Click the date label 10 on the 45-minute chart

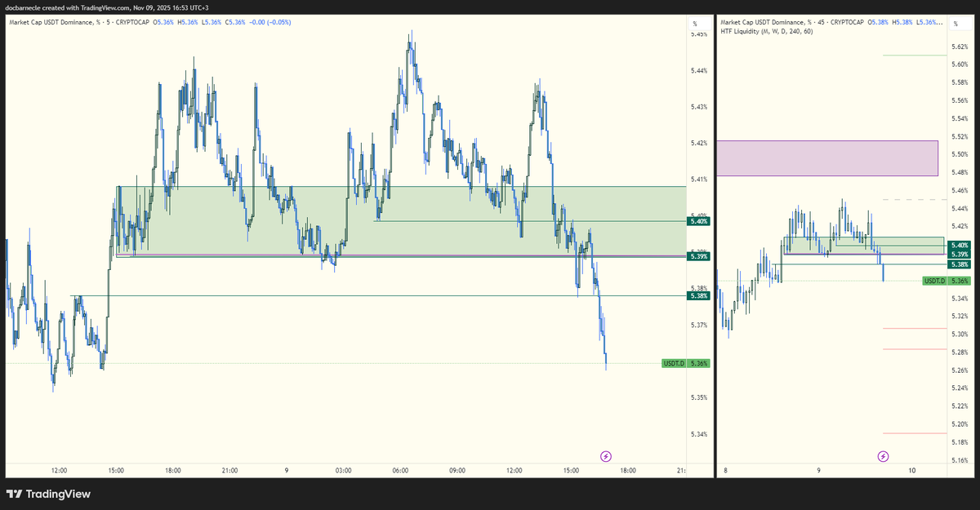(911, 470)
